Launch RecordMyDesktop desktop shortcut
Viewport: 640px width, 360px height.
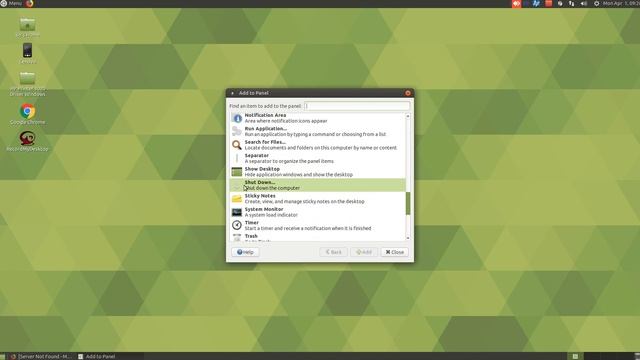tap(27, 138)
